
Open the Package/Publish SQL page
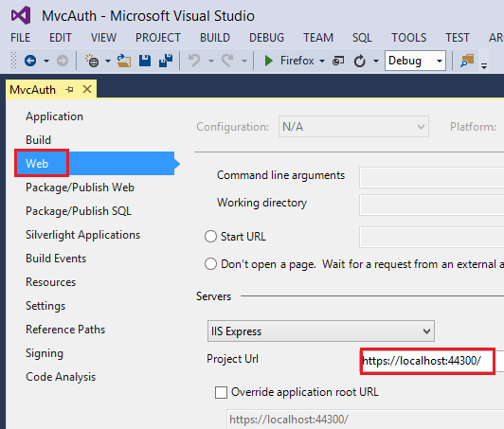pos(79,211)
